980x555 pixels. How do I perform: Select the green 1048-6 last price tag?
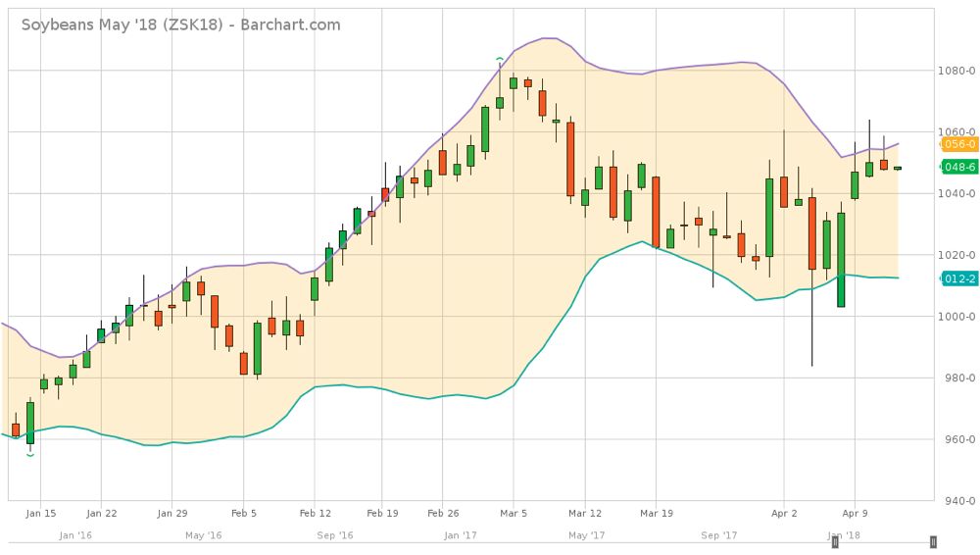click(x=958, y=167)
